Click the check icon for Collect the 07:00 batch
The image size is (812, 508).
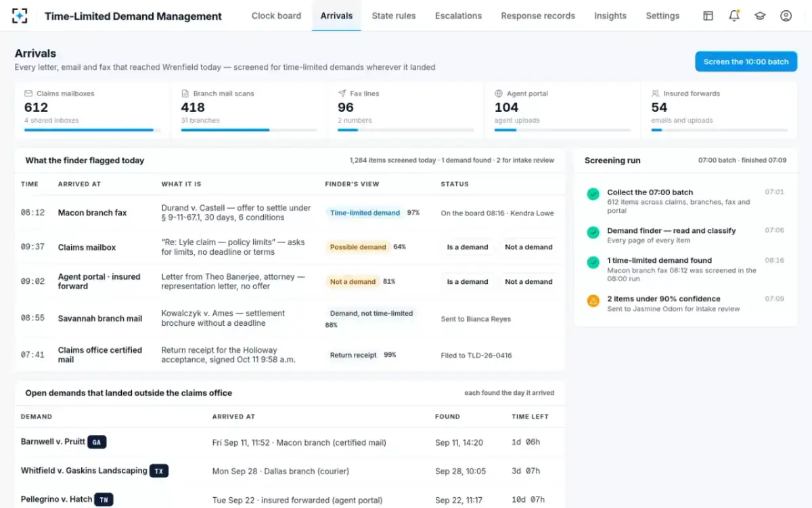click(x=593, y=194)
